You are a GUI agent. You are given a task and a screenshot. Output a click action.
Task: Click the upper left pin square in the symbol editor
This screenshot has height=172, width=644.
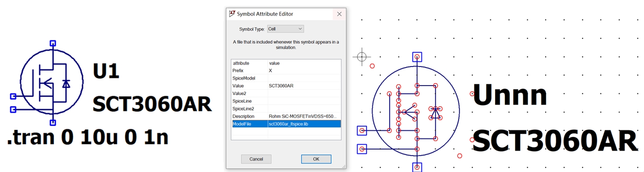tap(362, 130)
